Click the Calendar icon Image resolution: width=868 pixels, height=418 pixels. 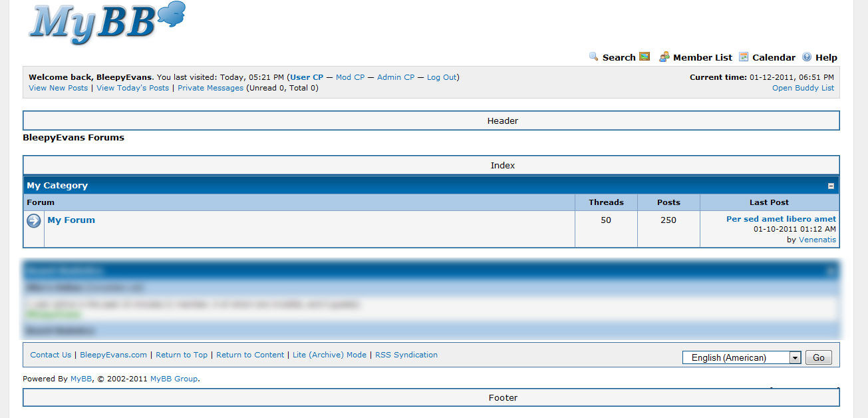coord(744,57)
